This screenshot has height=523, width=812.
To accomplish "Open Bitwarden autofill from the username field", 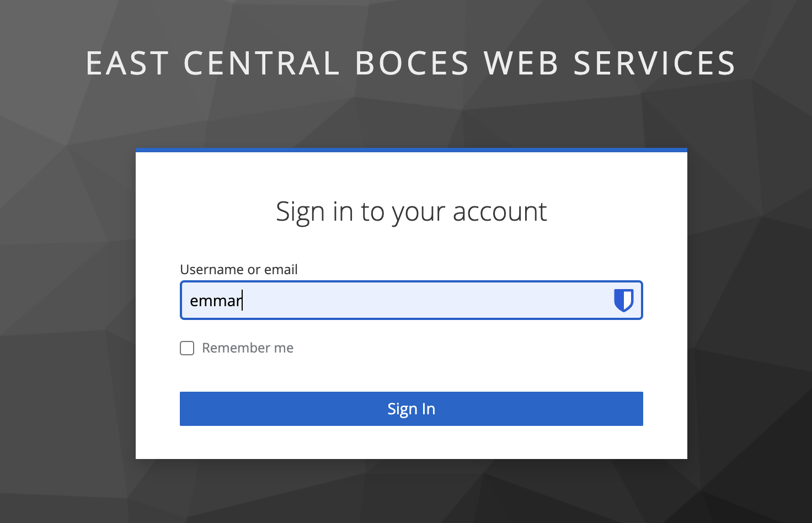I will pos(623,300).
